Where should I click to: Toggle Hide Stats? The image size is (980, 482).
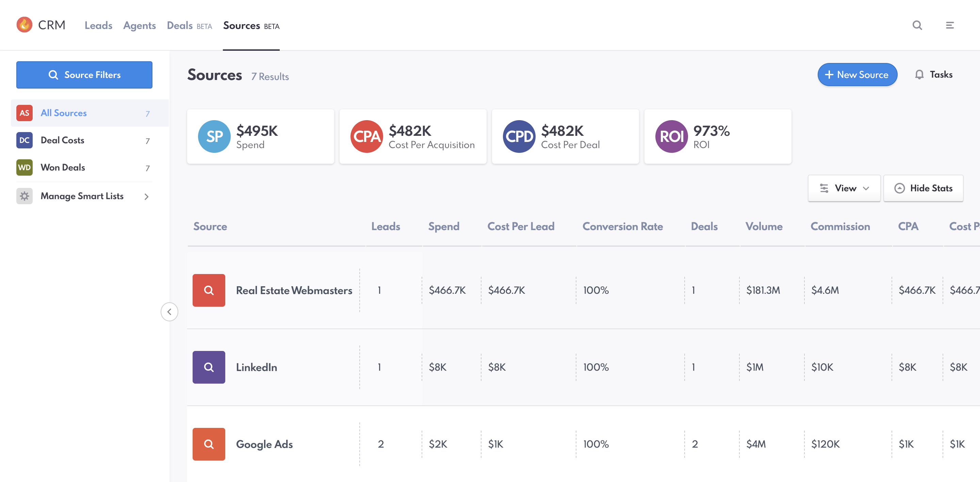(923, 188)
